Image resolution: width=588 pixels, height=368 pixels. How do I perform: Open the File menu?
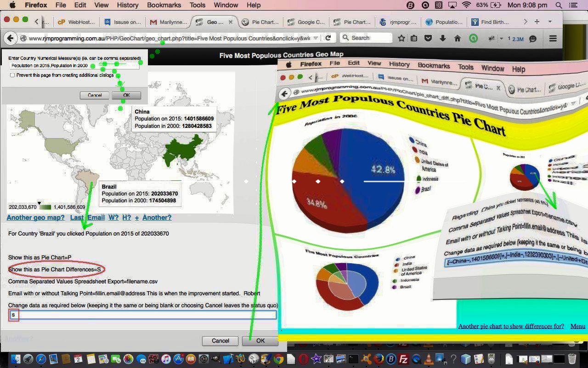click(x=61, y=5)
